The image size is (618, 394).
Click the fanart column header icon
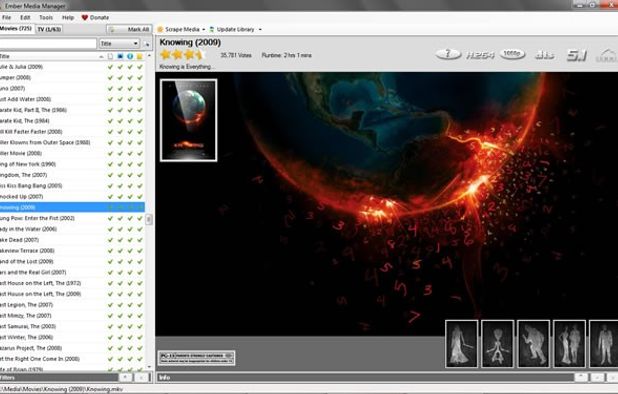[120, 56]
